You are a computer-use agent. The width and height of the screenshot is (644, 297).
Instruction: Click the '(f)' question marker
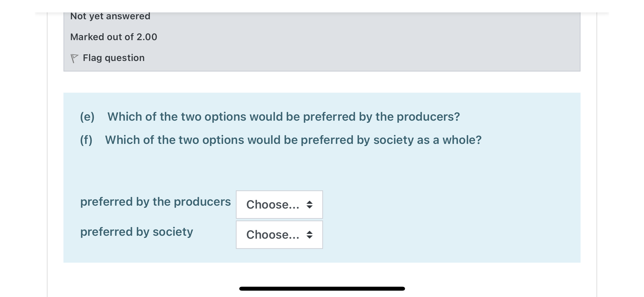86,140
